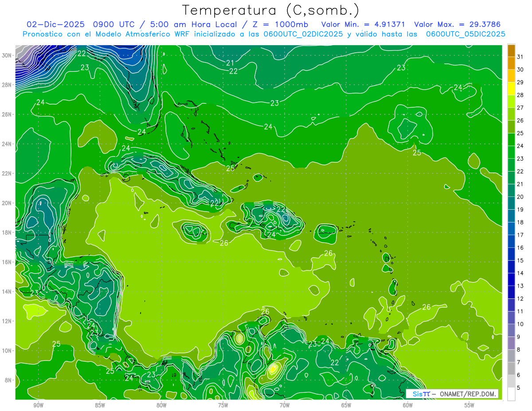Click the 24N latitude axis label
532x411 pixels.
tap(7, 144)
